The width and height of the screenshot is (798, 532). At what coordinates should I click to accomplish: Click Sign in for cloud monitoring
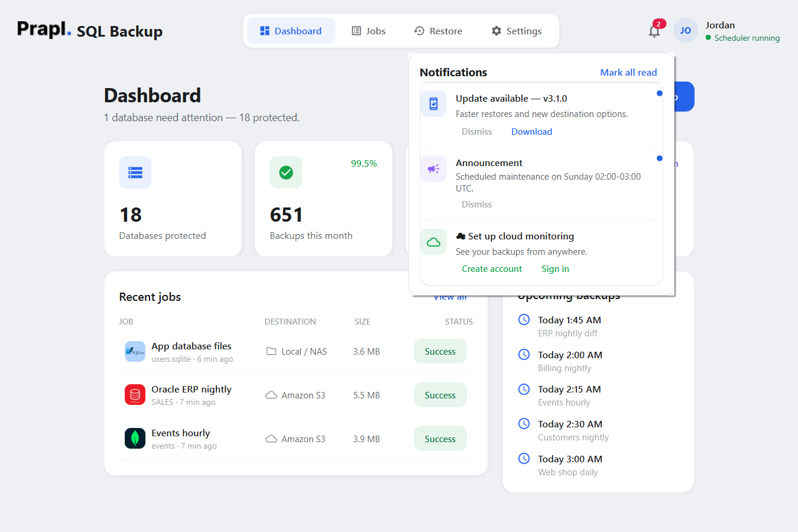[x=555, y=269]
